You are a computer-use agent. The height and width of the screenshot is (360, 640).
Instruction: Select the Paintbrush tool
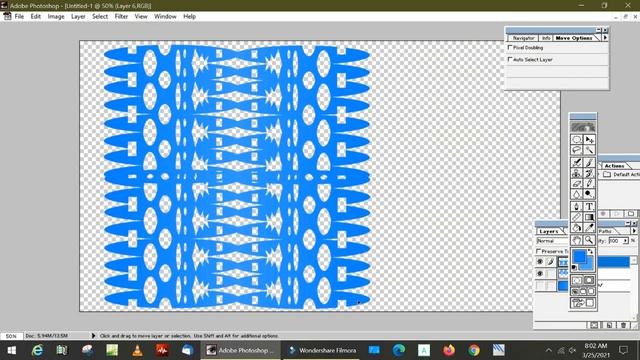pos(589,162)
